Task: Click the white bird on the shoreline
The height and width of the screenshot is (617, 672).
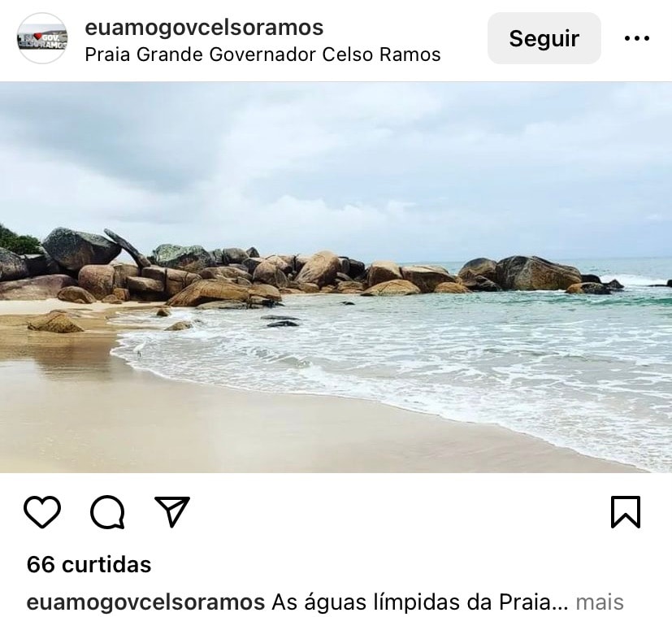Action: (x=140, y=348)
